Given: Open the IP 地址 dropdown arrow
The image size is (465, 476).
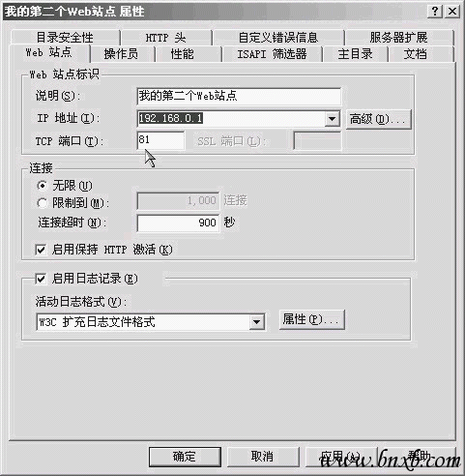Looking at the screenshot, I should tap(332, 119).
